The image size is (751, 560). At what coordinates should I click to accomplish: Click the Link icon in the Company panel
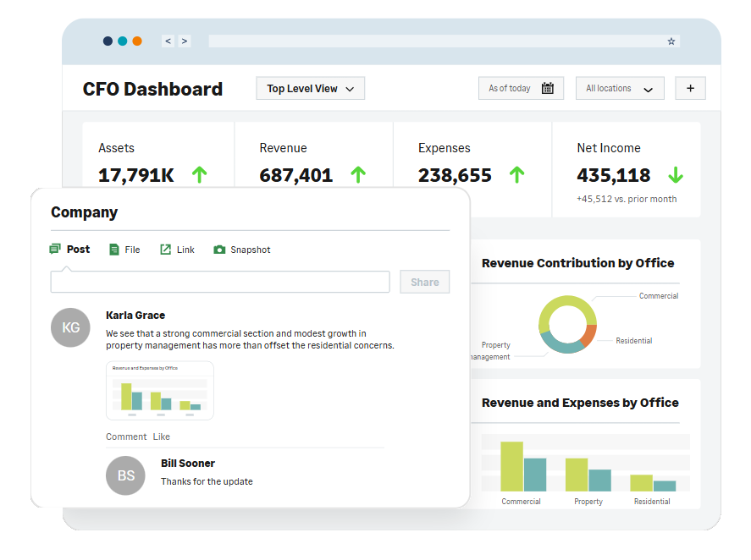pos(164,249)
